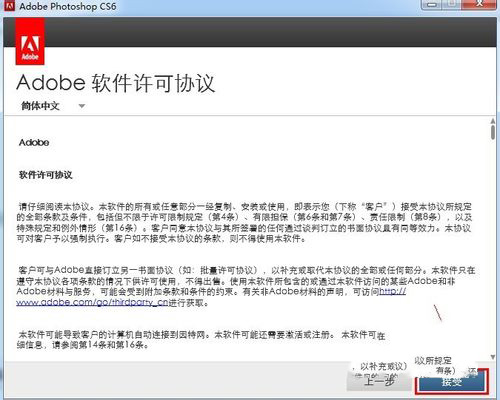Click the 'Adobe' line in the license text
The width and height of the screenshot is (500, 400).
34,142
